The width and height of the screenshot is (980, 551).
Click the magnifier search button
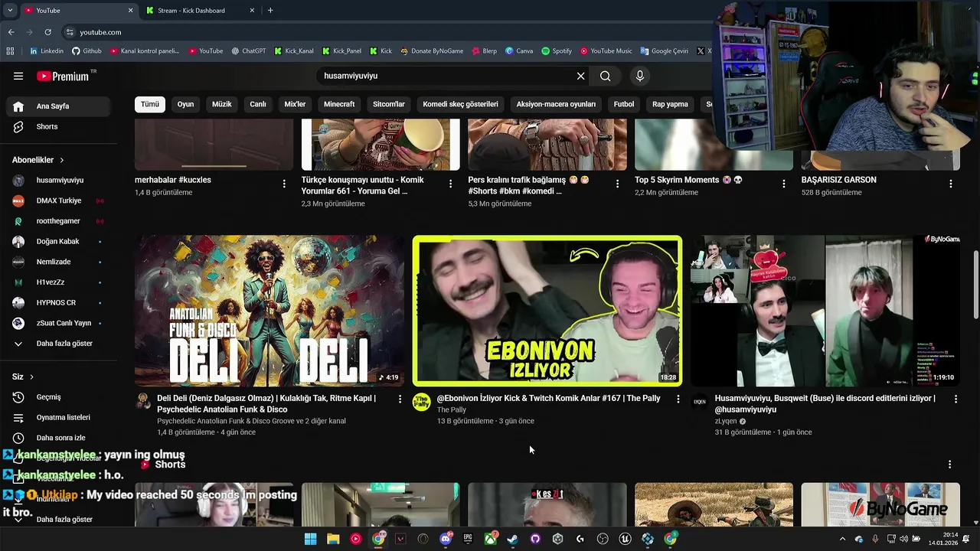(x=605, y=76)
